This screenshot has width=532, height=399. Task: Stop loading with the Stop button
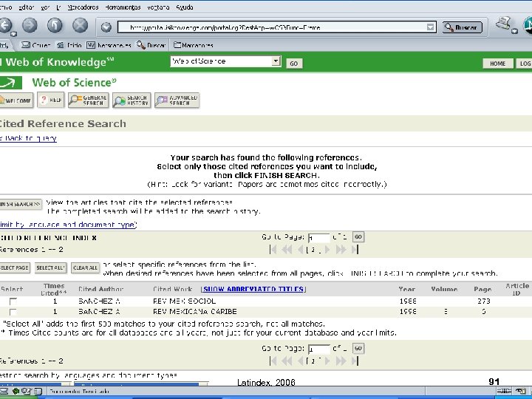point(80,25)
